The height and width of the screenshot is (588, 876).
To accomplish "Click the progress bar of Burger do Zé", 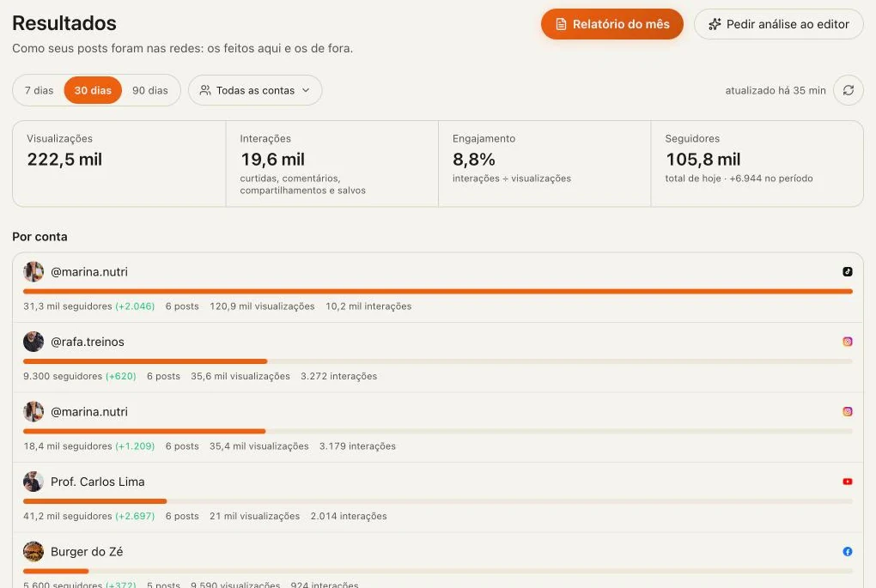I will pyautogui.click(x=438, y=571).
